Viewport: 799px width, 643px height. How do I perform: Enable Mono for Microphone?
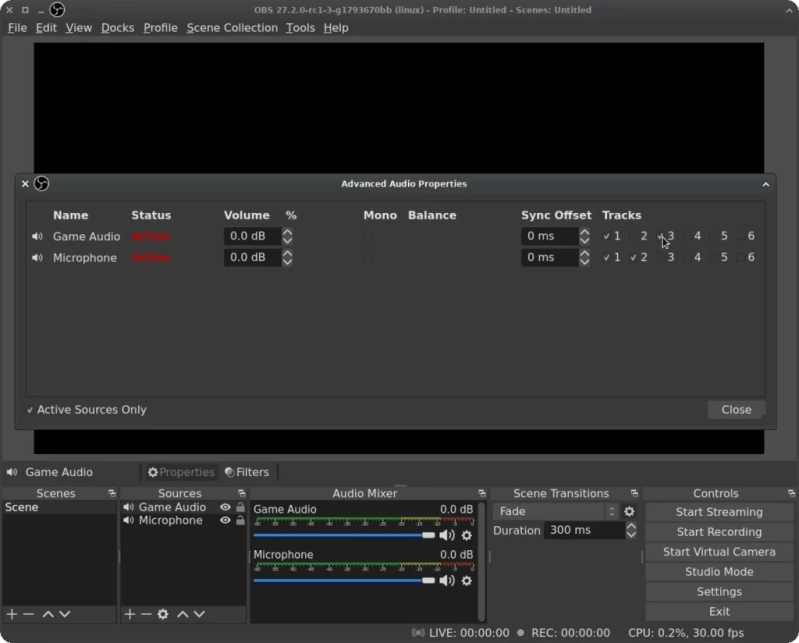click(368, 257)
